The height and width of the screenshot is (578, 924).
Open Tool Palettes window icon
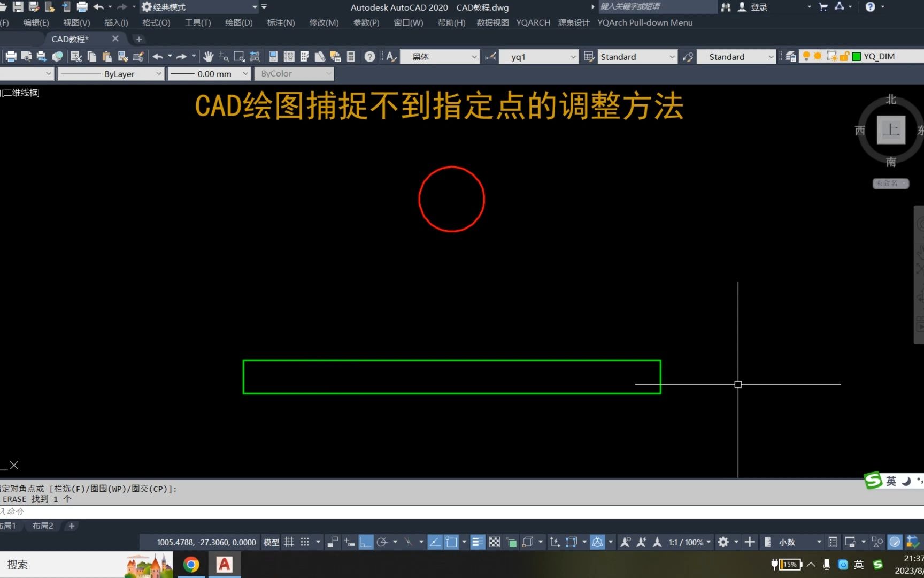point(304,57)
